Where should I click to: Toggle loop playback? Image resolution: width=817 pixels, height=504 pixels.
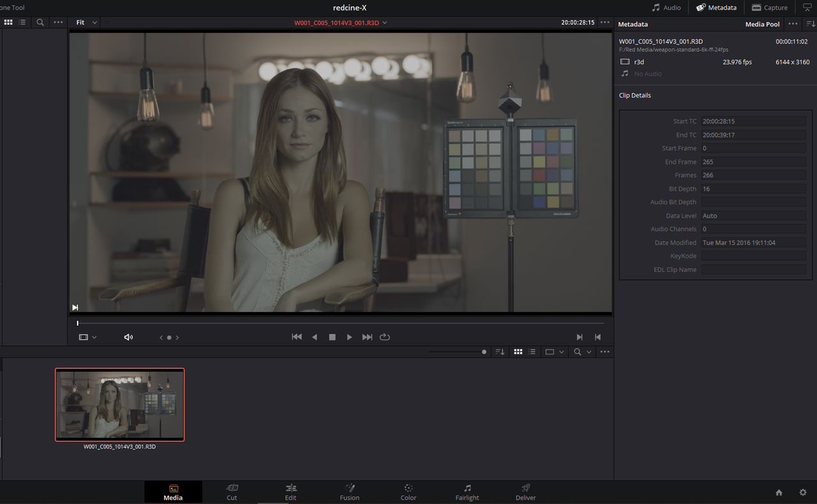384,337
